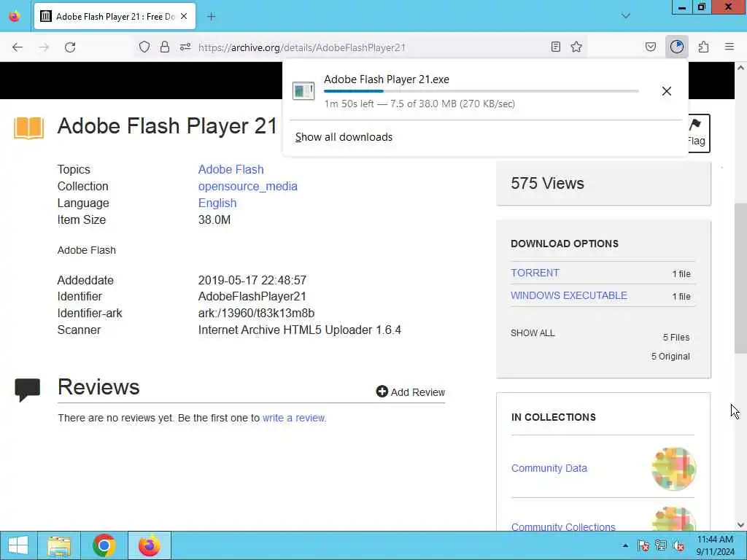This screenshot has height=560, width=747.
Task: Click the texts book icon beside title
Action: tap(28, 128)
